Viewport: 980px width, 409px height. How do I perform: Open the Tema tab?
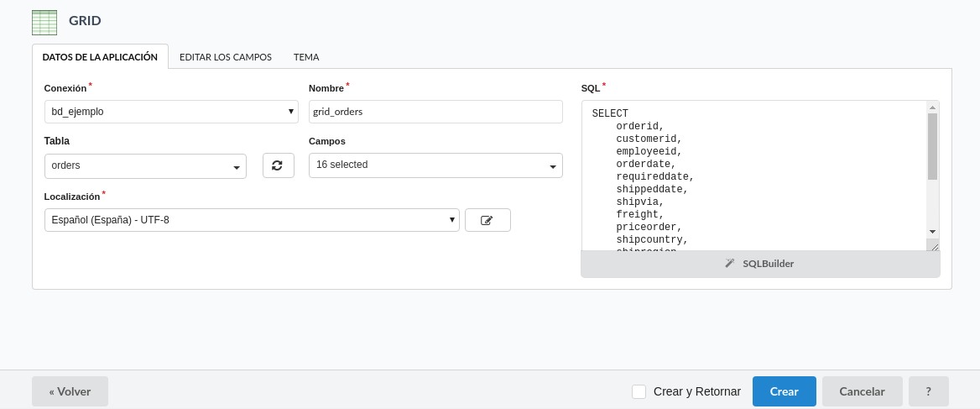(306, 57)
